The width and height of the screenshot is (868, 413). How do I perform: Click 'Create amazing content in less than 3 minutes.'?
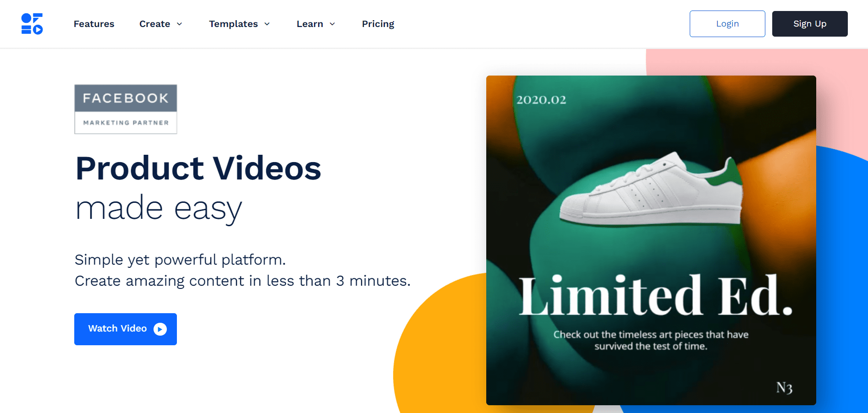coord(242,281)
